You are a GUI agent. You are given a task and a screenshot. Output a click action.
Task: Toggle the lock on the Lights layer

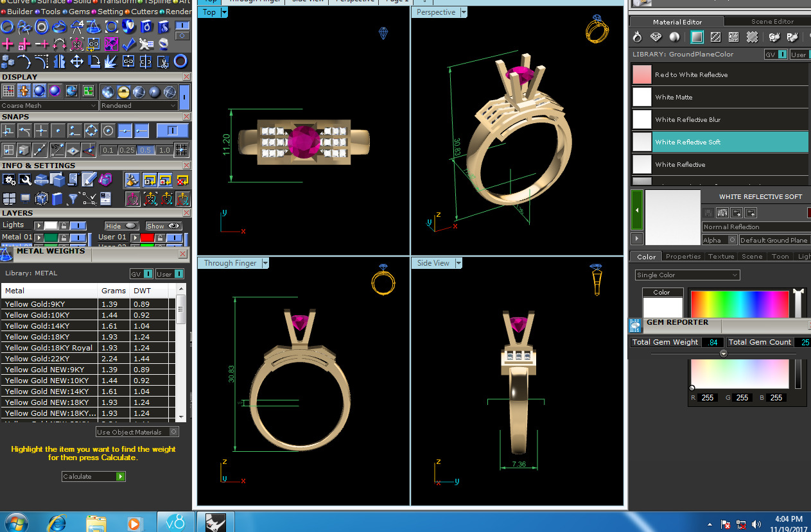tap(64, 225)
